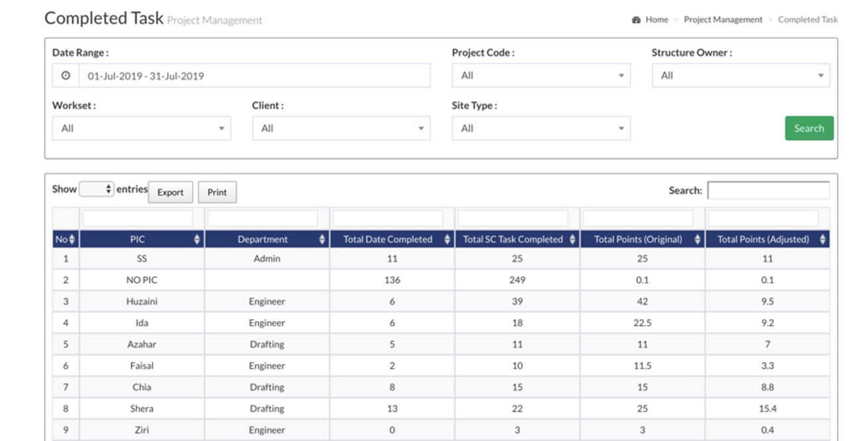868x441 pixels.
Task: Sort by Total Points (Original) arrows
Action: pyautogui.click(x=698, y=239)
